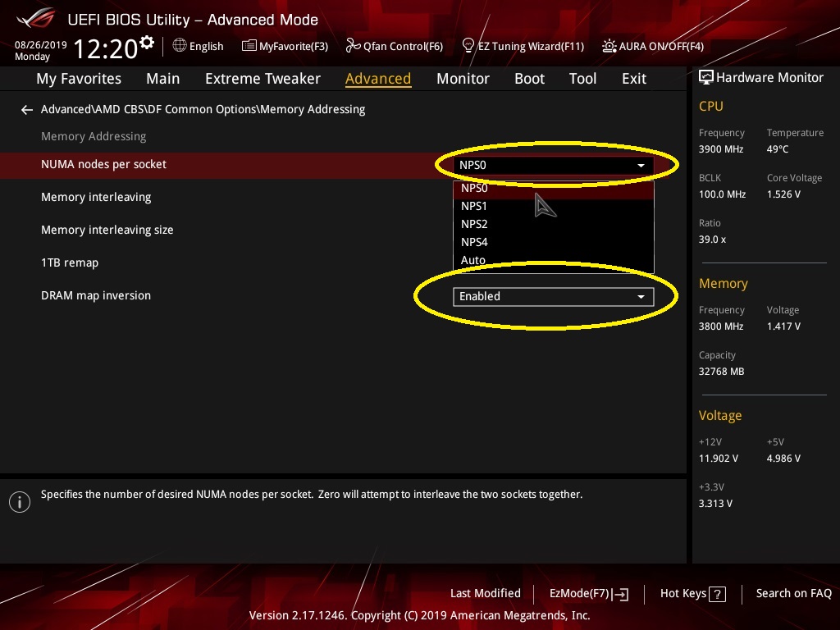Select Memory interleaving size setting
The width and height of the screenshot is (840, 630).
[x=107, y=230]
